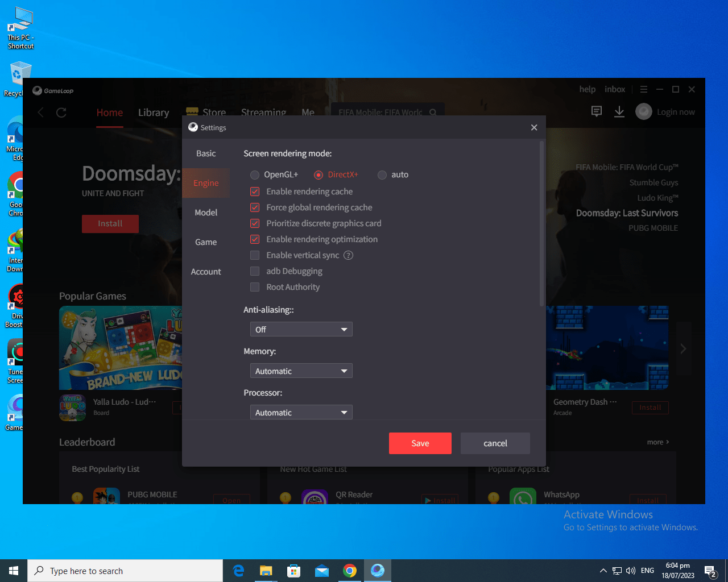The image size is (728, 582).
Task: Switch to the Model settings tab
Action: [206, 213]
